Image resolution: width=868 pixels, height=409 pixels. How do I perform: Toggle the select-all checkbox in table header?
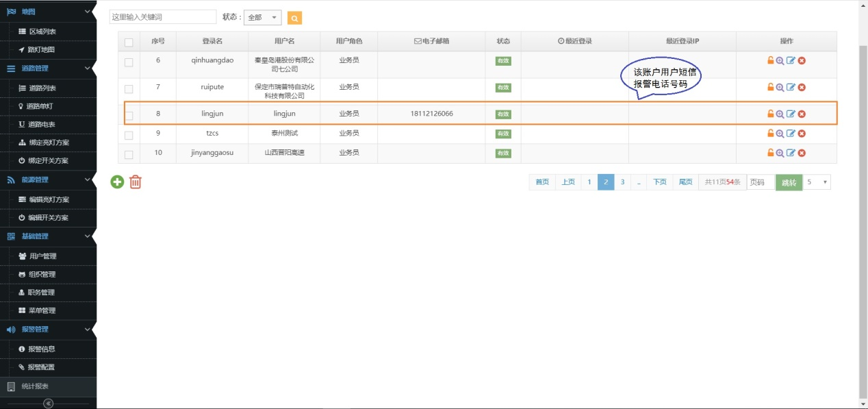pyautogui.click(x=129, y=42)
